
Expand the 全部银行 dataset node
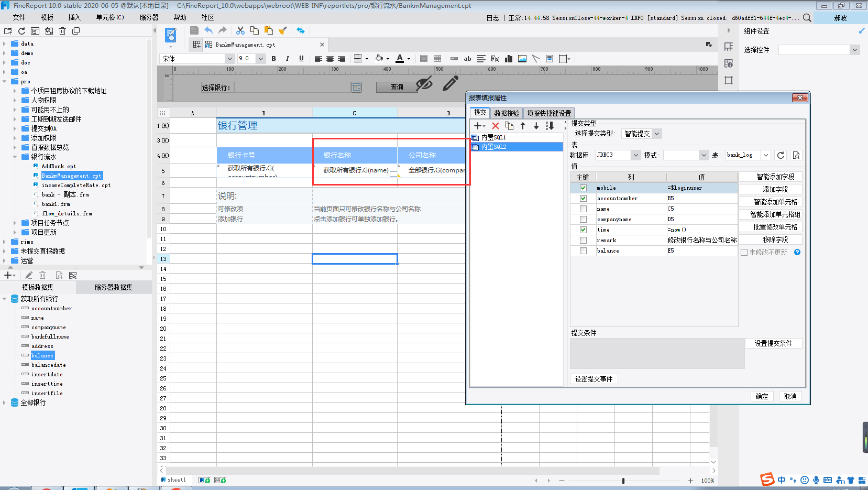(5, 402)
